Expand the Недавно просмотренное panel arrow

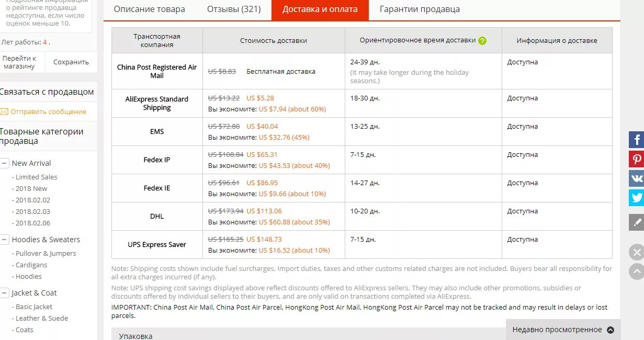(611, 330)
